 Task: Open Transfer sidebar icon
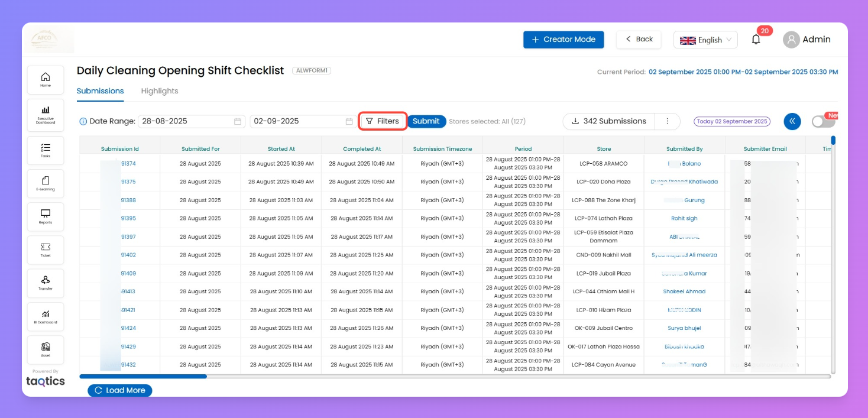click(46, 283)
